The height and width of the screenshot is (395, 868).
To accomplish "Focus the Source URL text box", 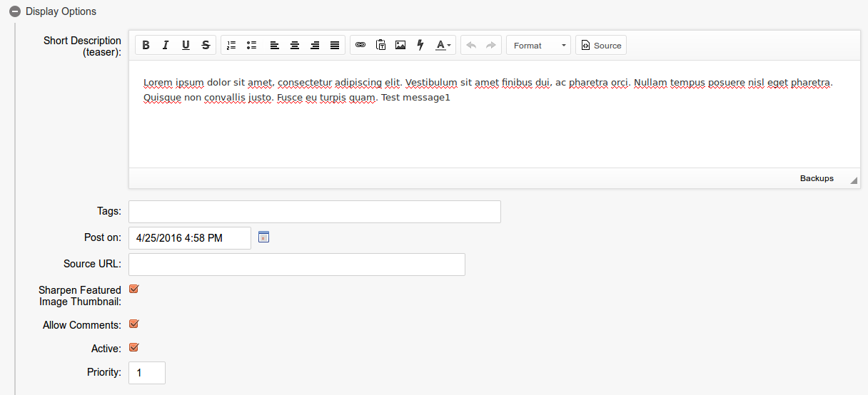I will pyautogui.click(x=296, y=265).
